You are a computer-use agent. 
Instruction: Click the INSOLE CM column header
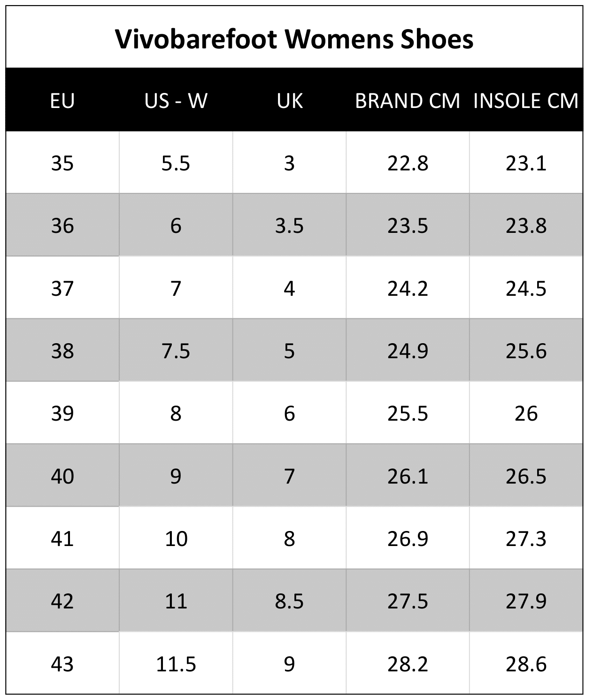pyautogui.click(x=526, y=100)
